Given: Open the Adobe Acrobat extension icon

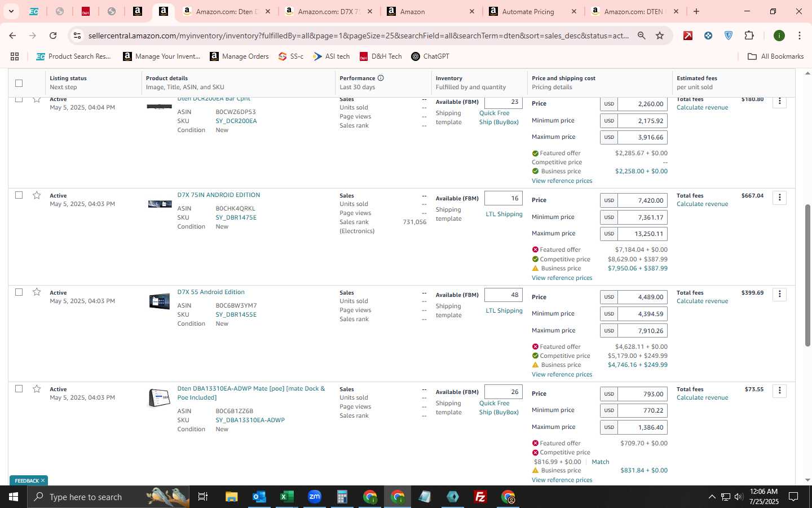Looking at the screenshot, I should point(688,36).
